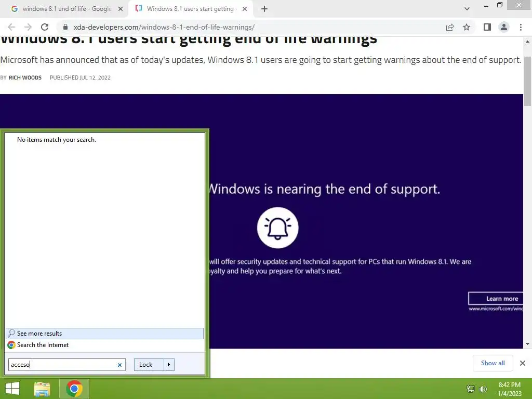Share this page from address bar

(x=450, y=27)
